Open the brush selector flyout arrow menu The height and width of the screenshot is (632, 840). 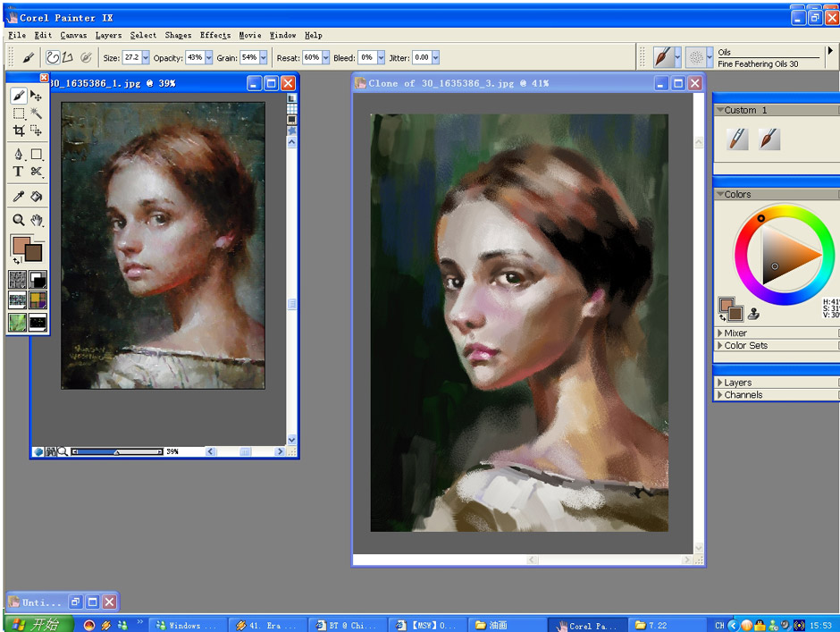click(830, 51)
